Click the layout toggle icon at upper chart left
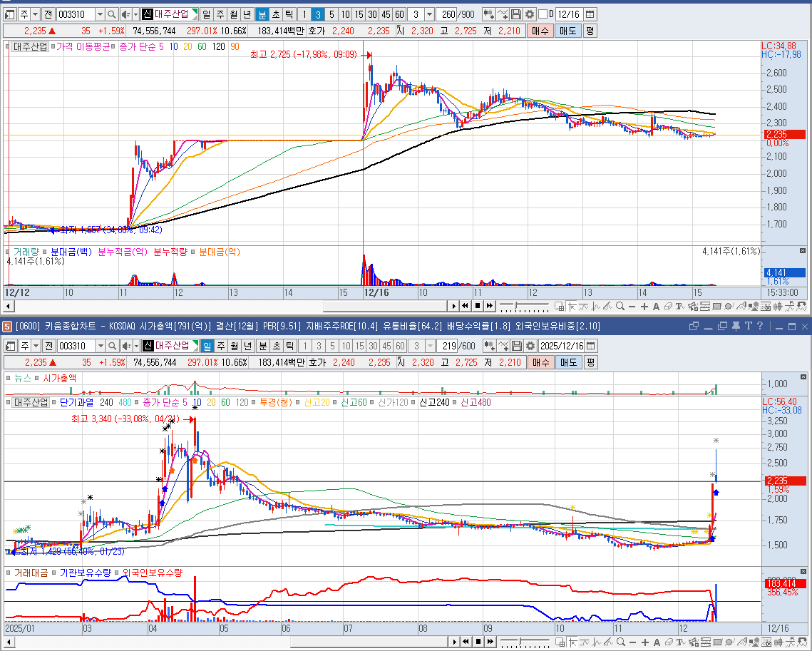The image size is (812, 651). click(x=10, y=14)
